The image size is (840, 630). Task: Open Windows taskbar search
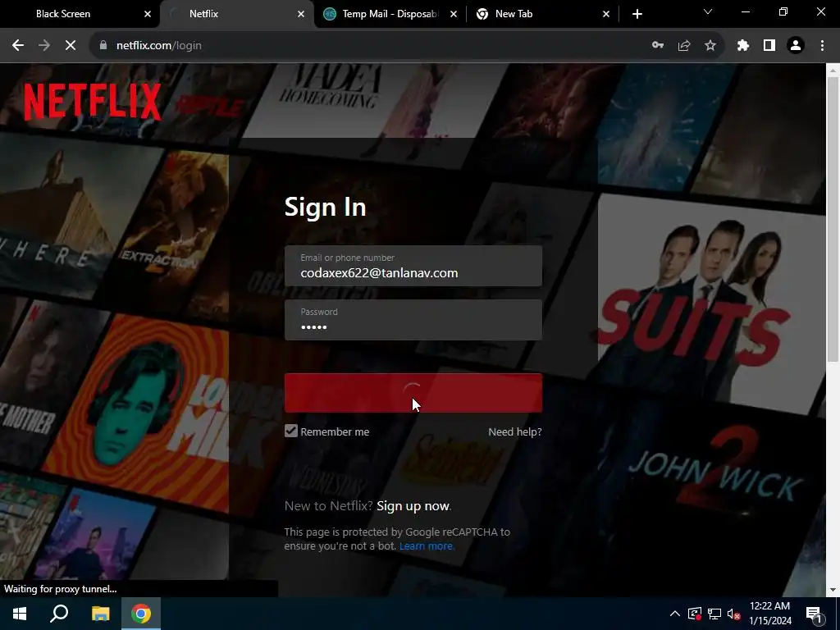tap(59, 614)
